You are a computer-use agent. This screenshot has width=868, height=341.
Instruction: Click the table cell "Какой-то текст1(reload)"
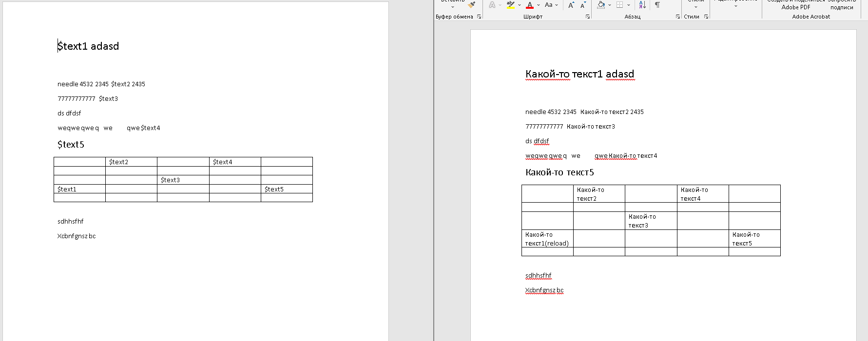pyautogui.click(x=547, y=239)
